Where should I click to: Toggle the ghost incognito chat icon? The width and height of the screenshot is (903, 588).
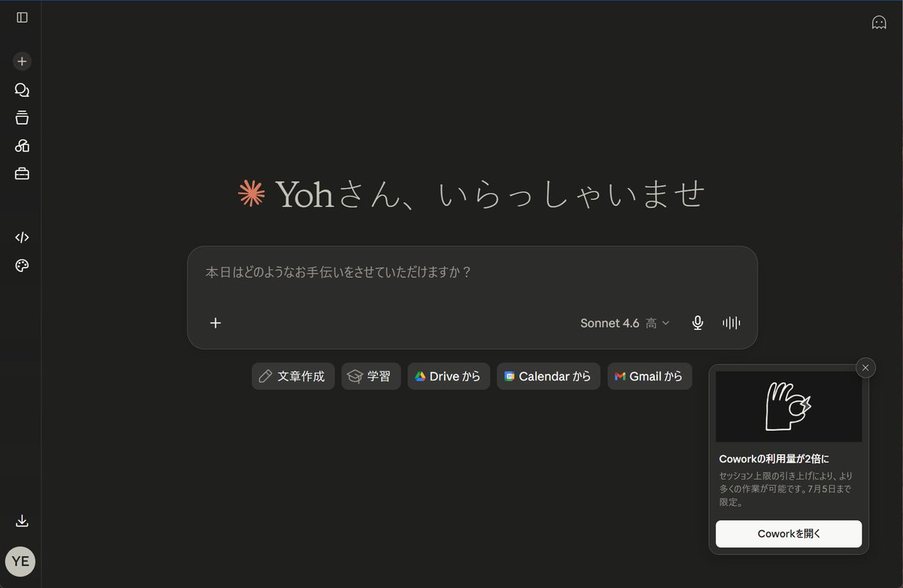pyautogui.click(x=879, y=23)
